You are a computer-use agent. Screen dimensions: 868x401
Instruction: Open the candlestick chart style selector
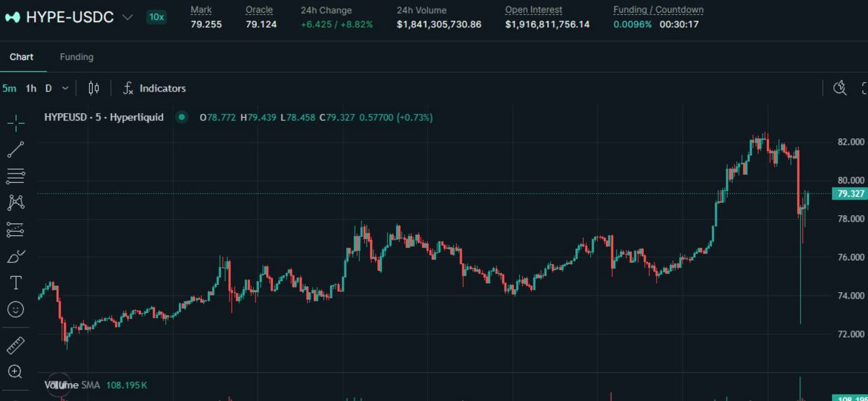pyautogui.click(x=94, y=88)
